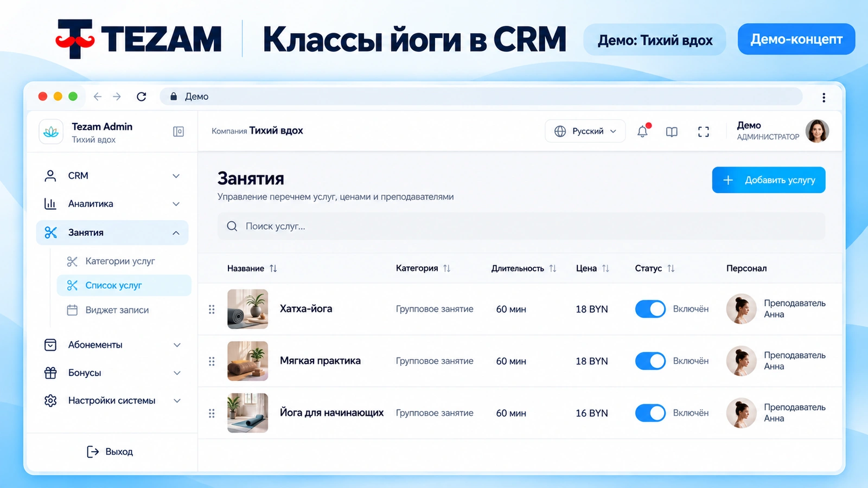Open the browser three-dot menu
868x488 pixels.
click(x=824, y=97)
